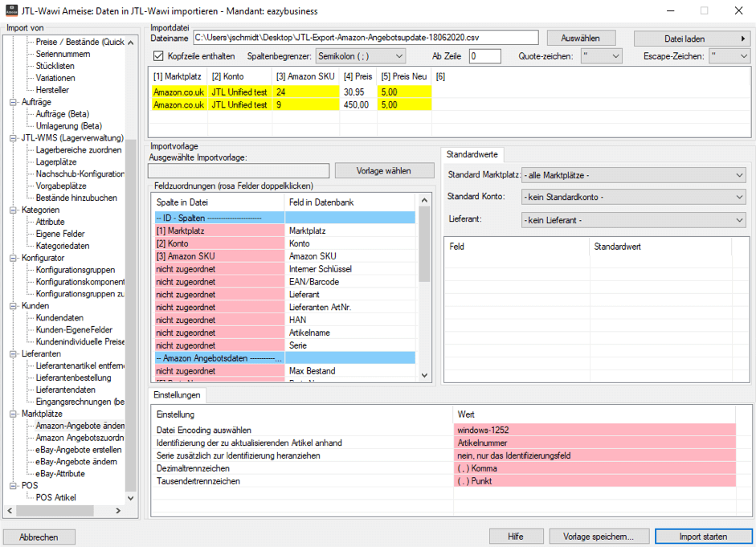Click the [5] Preis Neu column header
Screen dimensions: 756x547
click(404, 76)
